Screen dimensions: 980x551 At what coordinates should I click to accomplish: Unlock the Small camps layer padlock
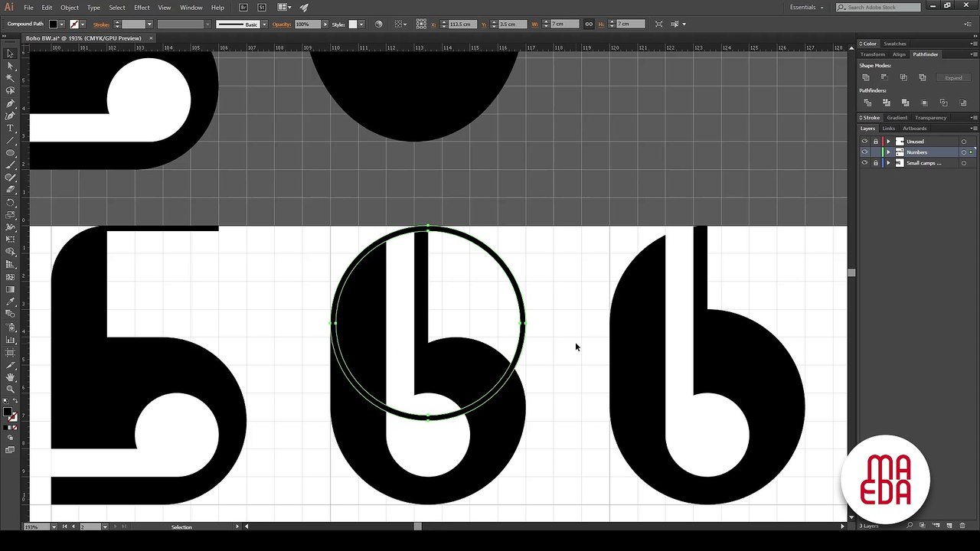[x=876, y=163]
